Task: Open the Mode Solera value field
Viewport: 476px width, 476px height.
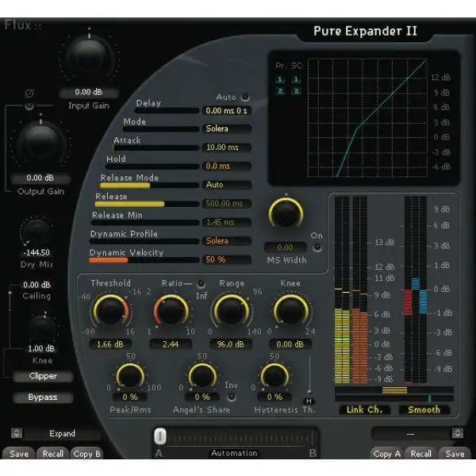Action: click(x=225, y=129)
